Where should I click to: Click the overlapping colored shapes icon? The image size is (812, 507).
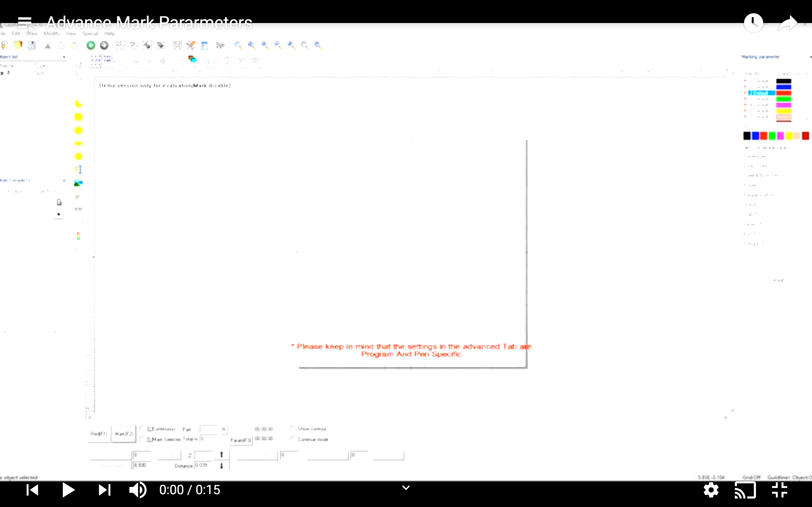tap(192, 60)
